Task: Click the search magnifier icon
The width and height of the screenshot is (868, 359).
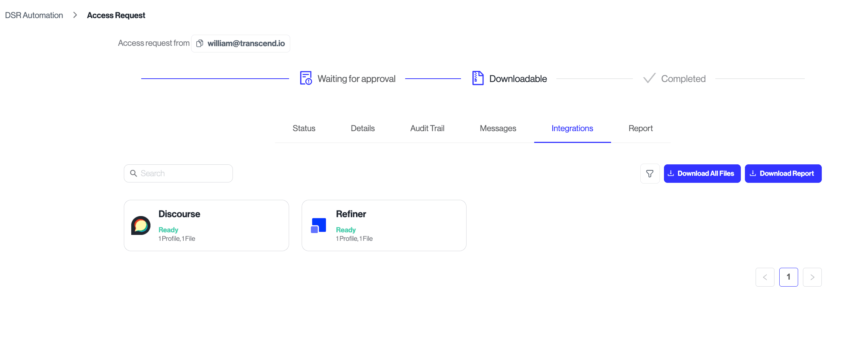Action: tap(133, 173)
